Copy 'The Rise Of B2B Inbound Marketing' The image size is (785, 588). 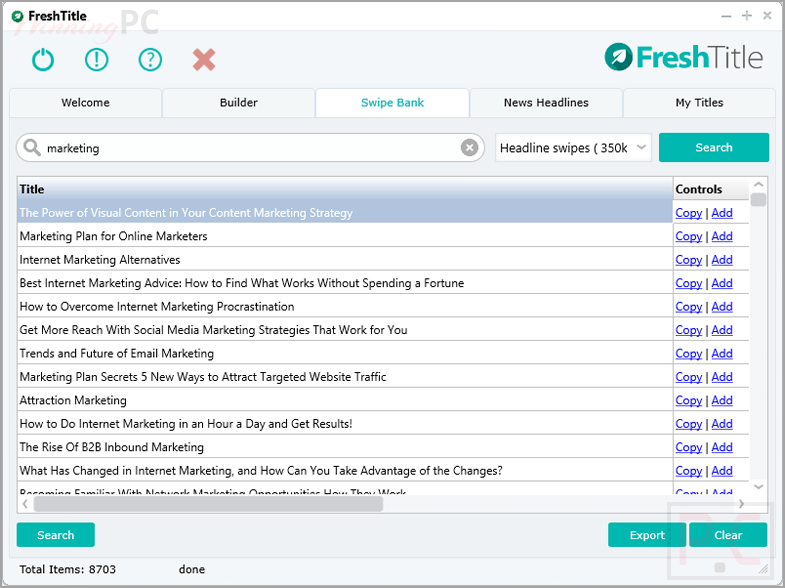(688, 447)
